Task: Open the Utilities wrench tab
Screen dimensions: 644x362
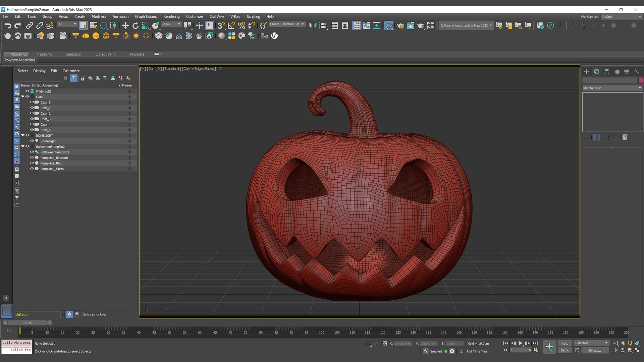Action: point(637,72)
